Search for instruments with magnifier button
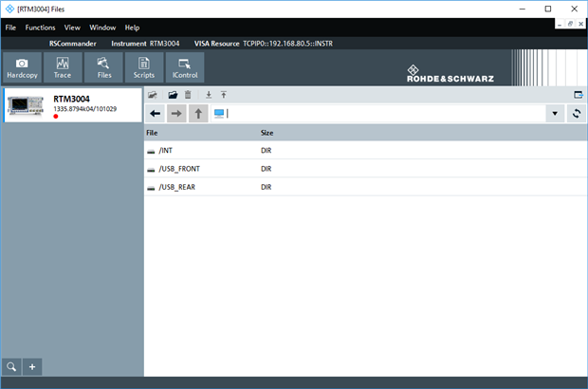 pyautogui.click(x=11, y=367)
